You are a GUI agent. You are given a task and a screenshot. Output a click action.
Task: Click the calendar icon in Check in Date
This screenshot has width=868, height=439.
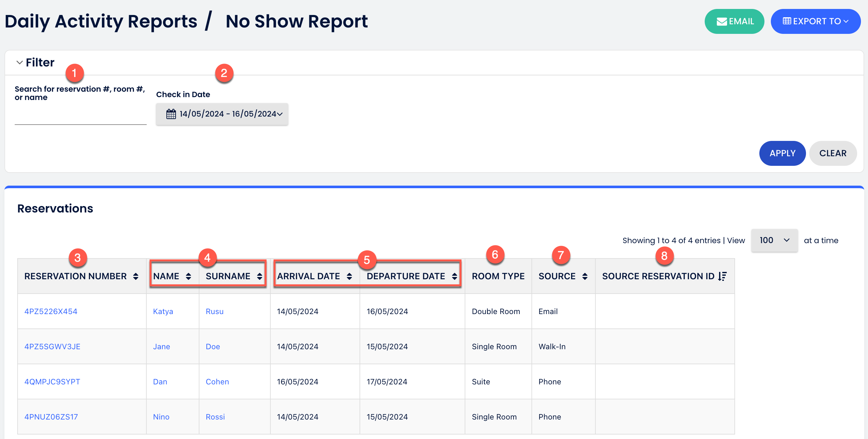click(171, 114)
